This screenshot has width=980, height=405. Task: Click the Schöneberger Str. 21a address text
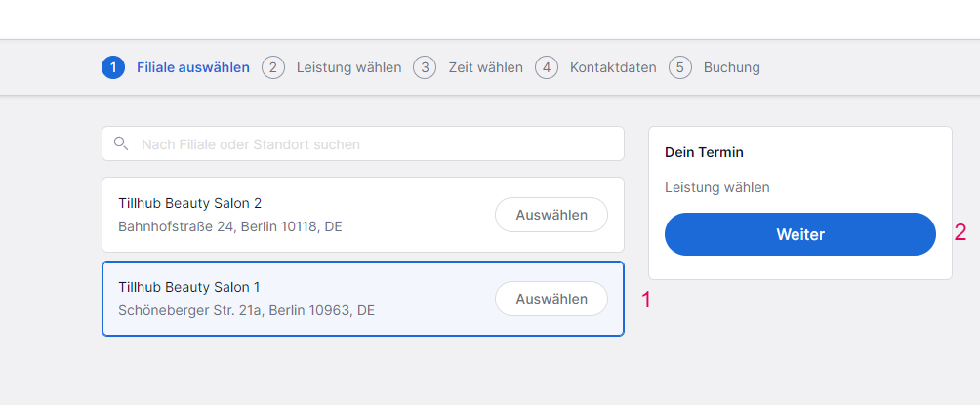coord(246,310)
